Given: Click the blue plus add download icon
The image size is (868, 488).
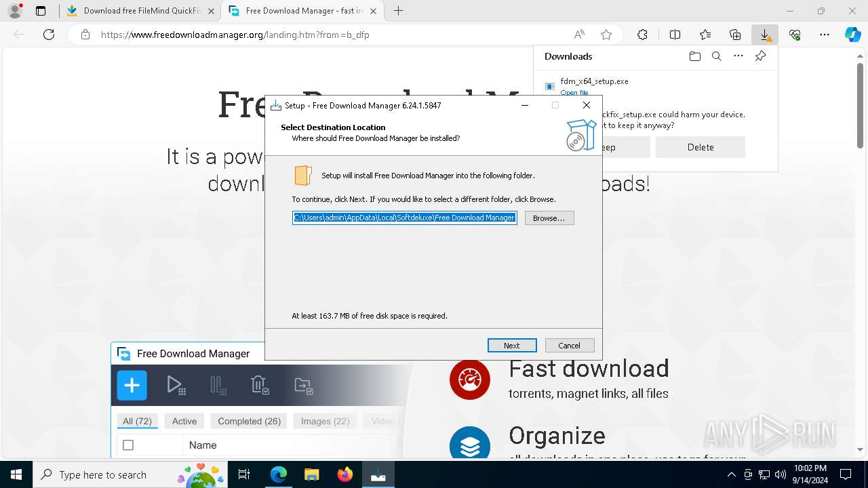Looking at the screenshot, I should coord(132,386).
